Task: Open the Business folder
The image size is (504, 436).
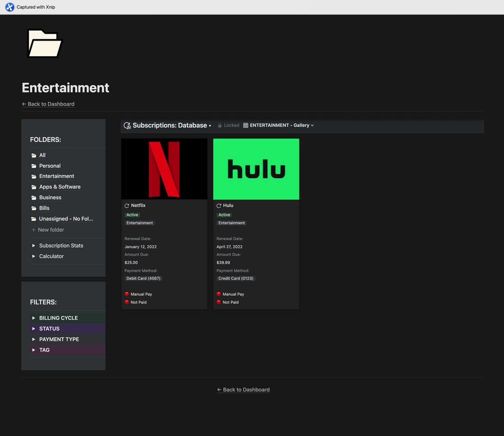Action: click(50, 197)
